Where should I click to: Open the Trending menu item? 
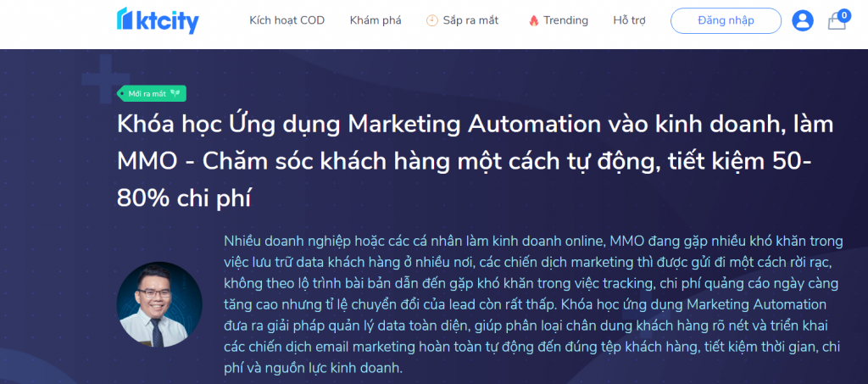(565, 20)
